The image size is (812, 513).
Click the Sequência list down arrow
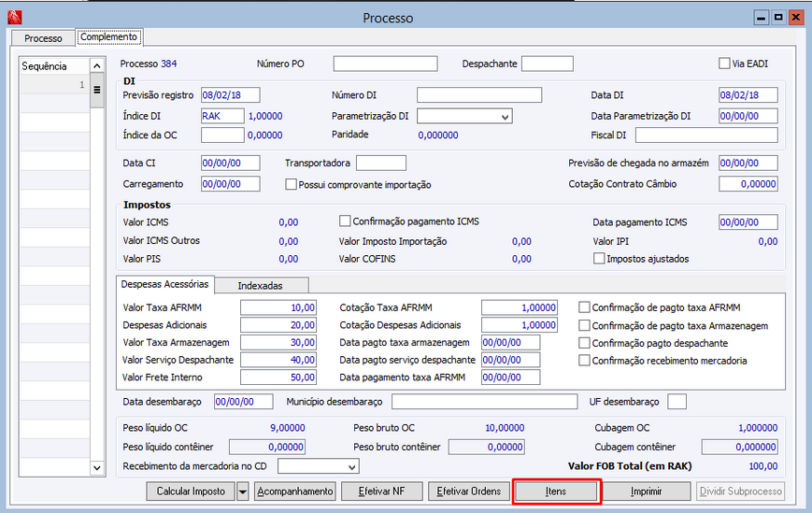[97, 467]
